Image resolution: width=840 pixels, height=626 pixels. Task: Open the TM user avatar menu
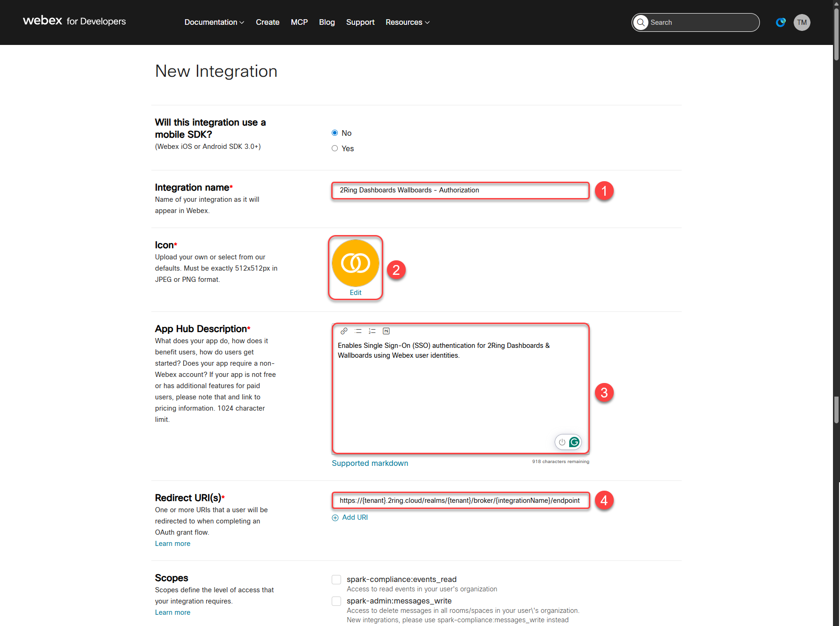coord(802,22)
